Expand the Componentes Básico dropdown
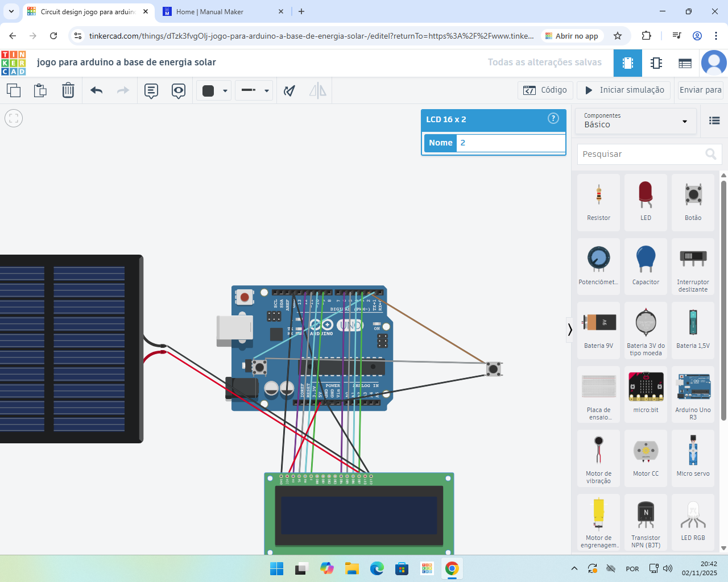728x582 pixels. pos(635,120)
